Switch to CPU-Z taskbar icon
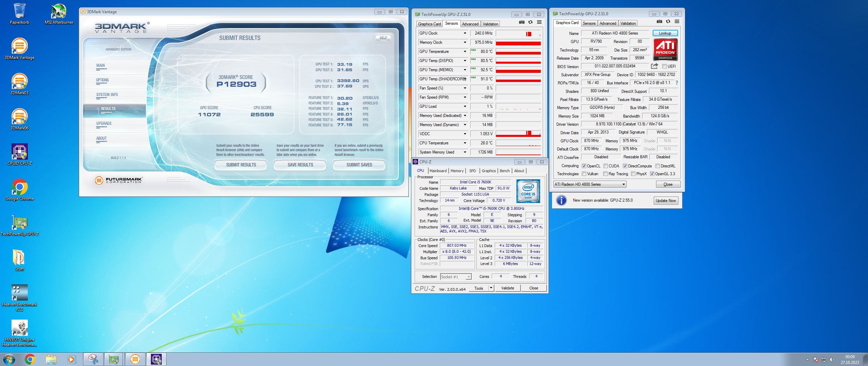This screenshot has width=868, height=366. pos(156,359)
